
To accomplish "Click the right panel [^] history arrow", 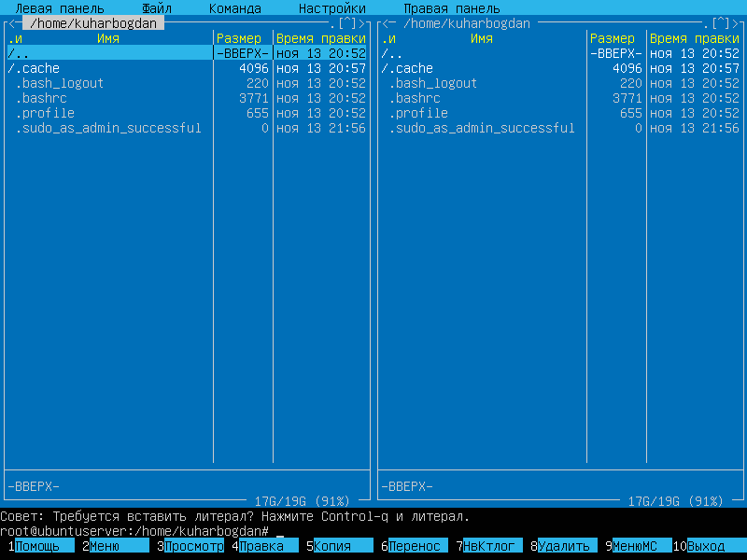I will (x=721, y=23).
